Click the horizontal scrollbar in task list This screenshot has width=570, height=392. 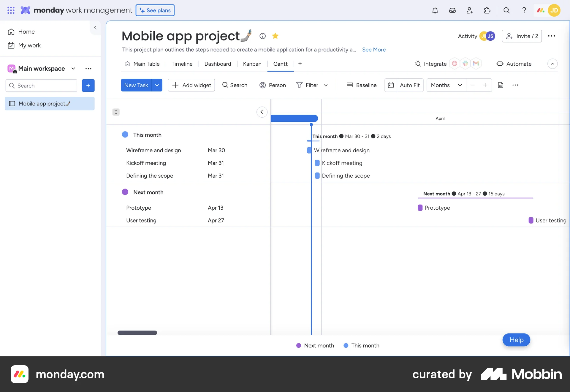pos(137,333)
